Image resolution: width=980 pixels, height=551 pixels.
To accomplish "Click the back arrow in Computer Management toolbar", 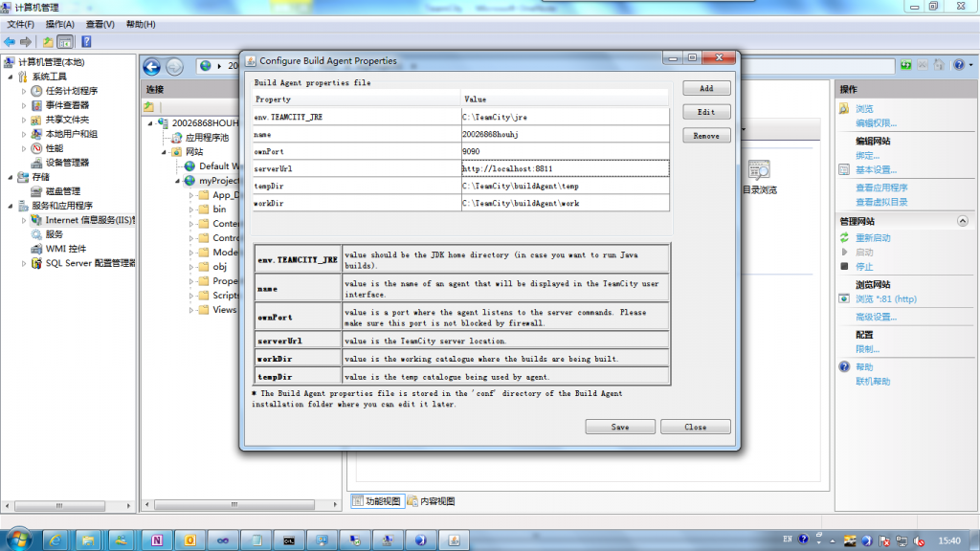I will coord(10,42).
